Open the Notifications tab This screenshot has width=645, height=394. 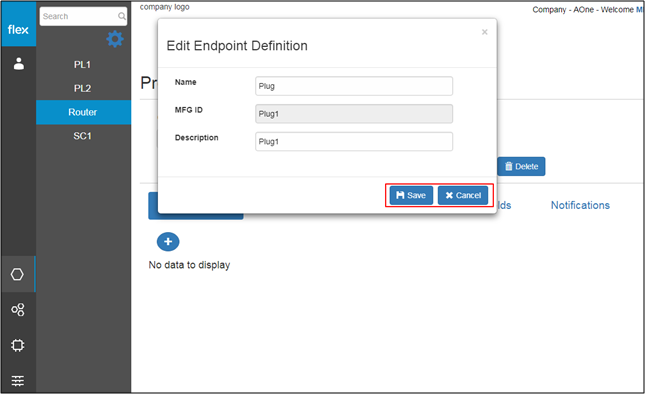[580, 205]
